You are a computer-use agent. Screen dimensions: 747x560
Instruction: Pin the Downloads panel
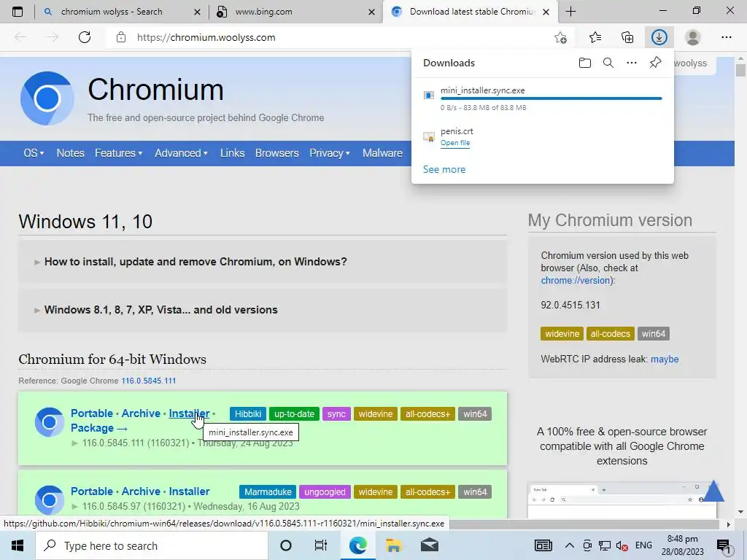(x=656, y=63)
